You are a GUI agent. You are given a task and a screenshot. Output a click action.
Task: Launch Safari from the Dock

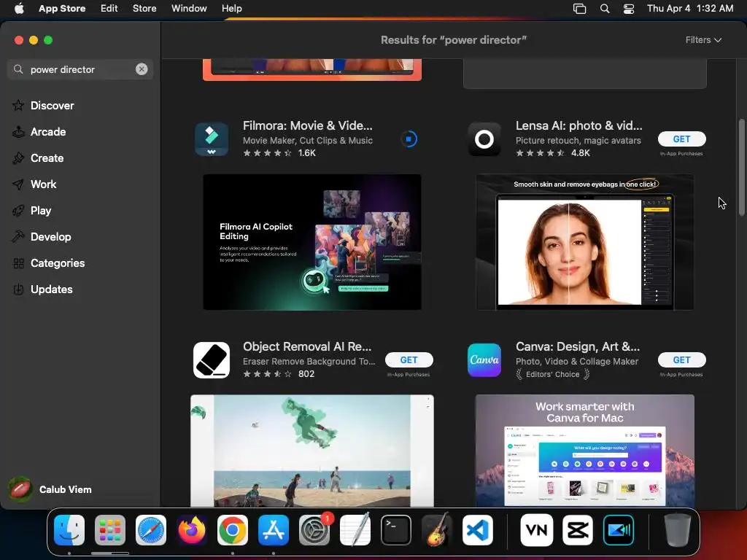pyautogui.click(x=151, y=530)
